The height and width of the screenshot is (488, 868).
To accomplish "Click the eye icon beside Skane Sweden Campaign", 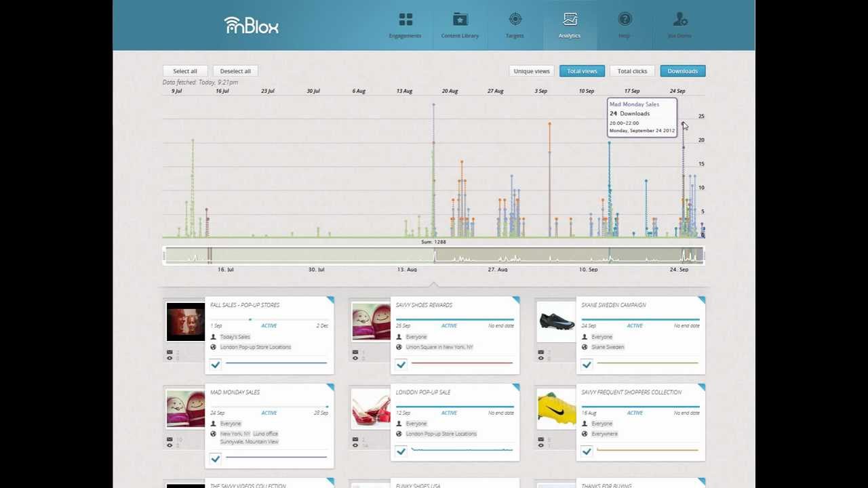I will (540, 358).
